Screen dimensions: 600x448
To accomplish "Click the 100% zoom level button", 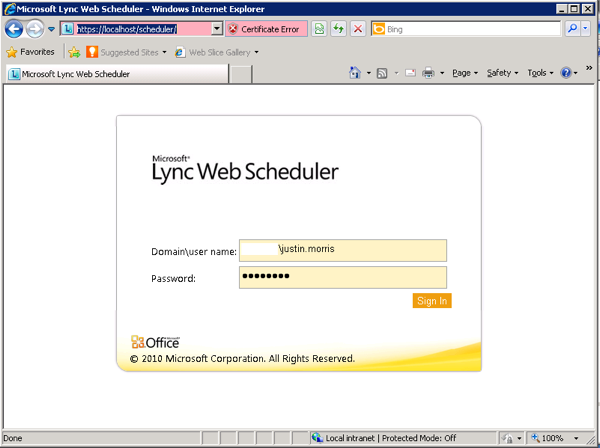I will (x=547, y=438).
